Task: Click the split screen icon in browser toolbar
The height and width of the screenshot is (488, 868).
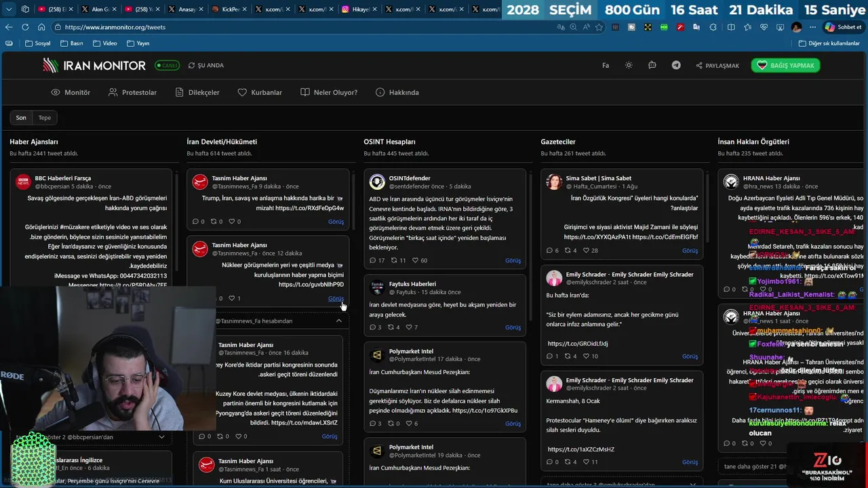Action: pos(731,27)
